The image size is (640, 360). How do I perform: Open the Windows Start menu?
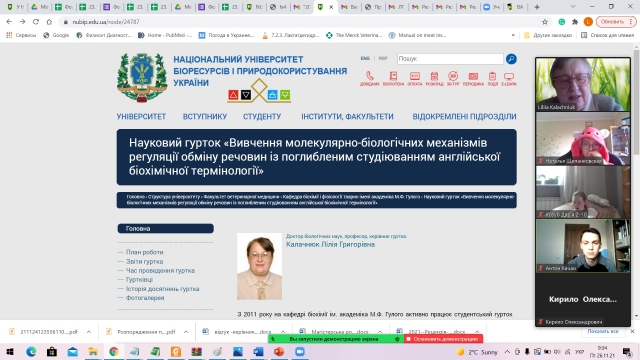[x=10, y=351]
